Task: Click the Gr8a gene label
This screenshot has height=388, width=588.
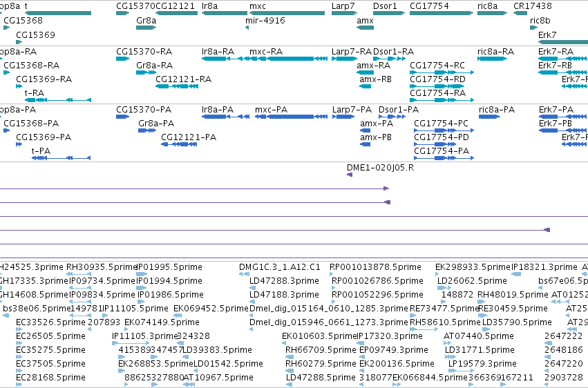Action: coord(146,20)
